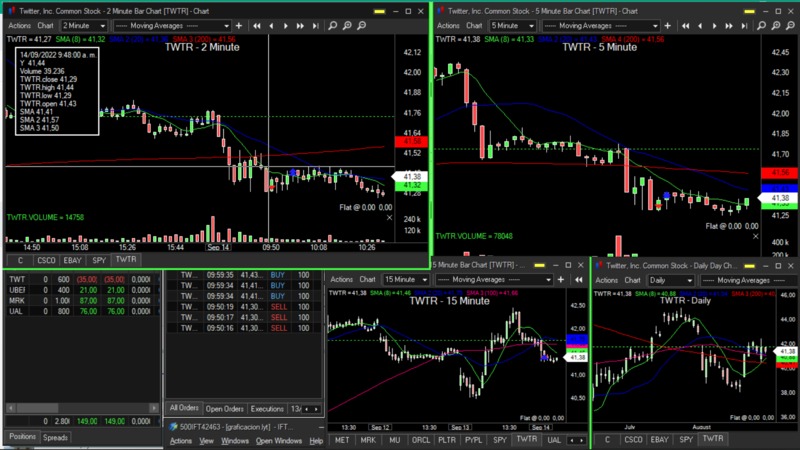Open Actions menu on the 2 Minute chart
Image resolution: width=800 pixels, height=450 pixels.
click(18, 25)
